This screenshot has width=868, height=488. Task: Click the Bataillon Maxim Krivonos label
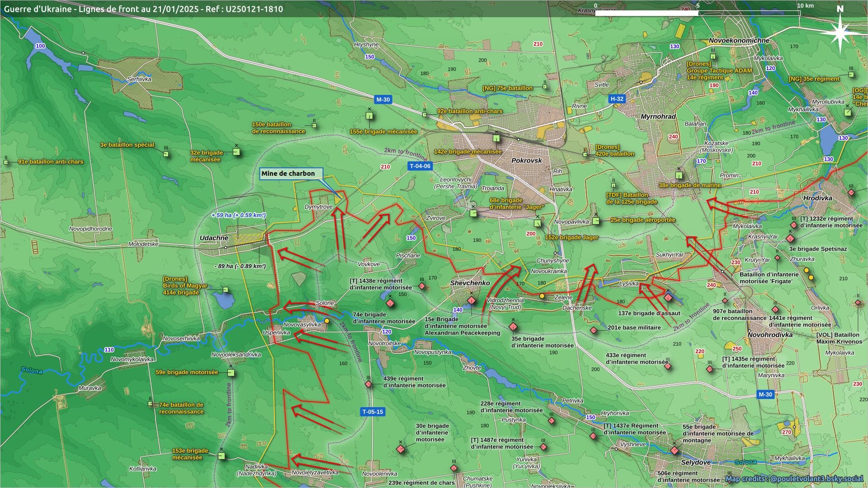pyautogui.click(x=839, y=338)
